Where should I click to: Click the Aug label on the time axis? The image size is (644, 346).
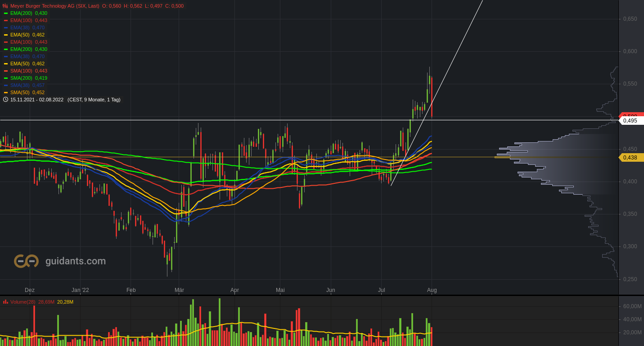click(x=432, y=290)
